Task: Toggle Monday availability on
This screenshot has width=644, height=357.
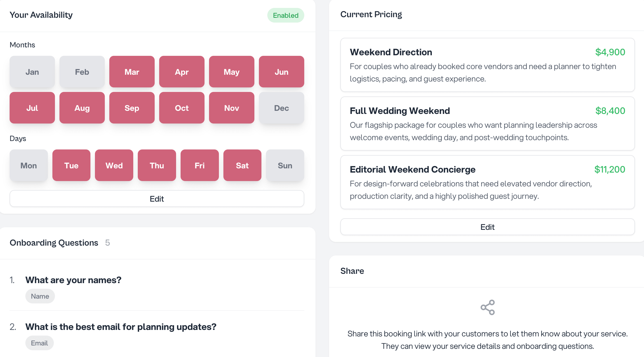Action: tap(28, 165)
